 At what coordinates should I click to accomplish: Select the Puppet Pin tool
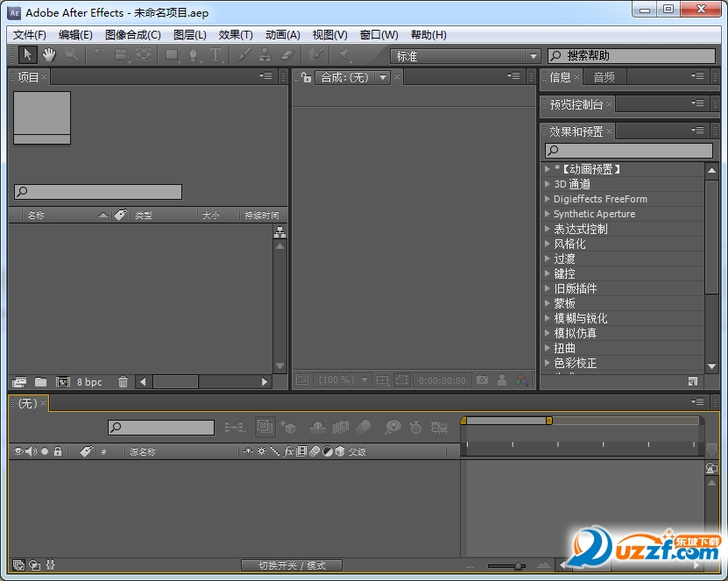coord(343,55)
